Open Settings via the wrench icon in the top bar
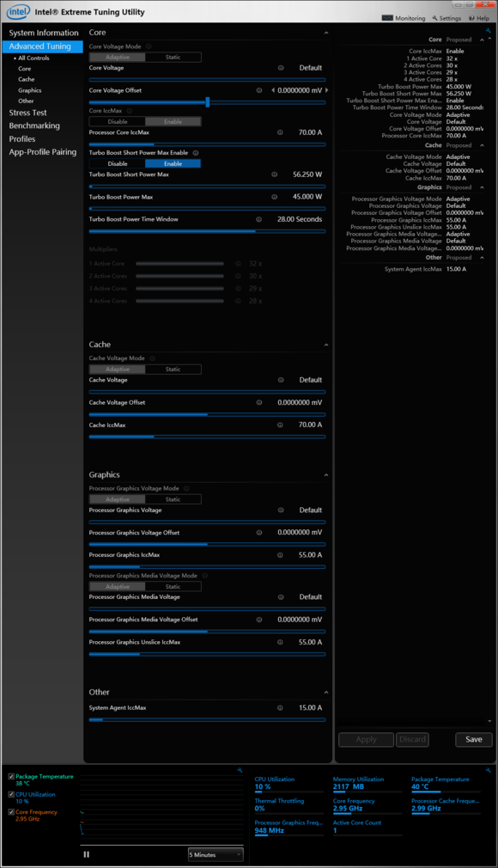 435,18
